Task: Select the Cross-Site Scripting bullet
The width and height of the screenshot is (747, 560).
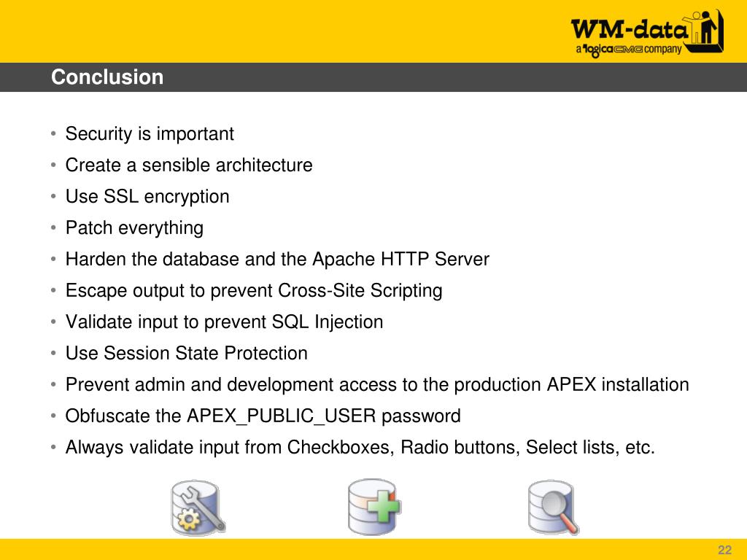Action: click(x=254, y=291)
